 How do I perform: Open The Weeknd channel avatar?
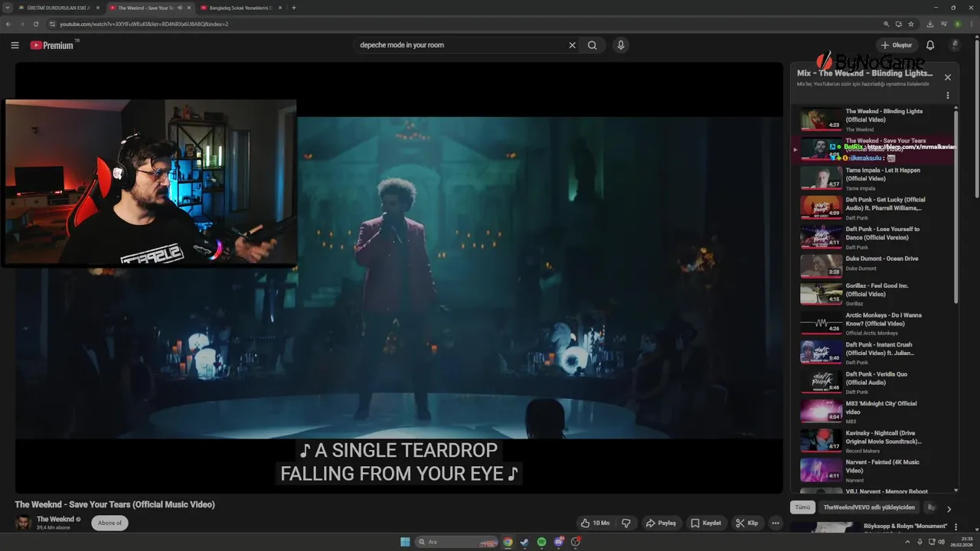pyautogui.click(x=23, y=523)
